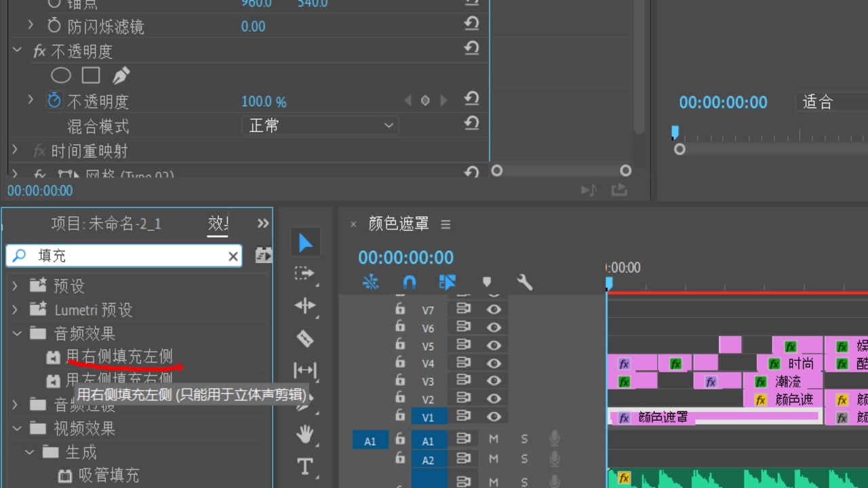Collapse the 视频效果 folder
The image size is (868, 488).
pyautogui.click(x=16, y=428)
